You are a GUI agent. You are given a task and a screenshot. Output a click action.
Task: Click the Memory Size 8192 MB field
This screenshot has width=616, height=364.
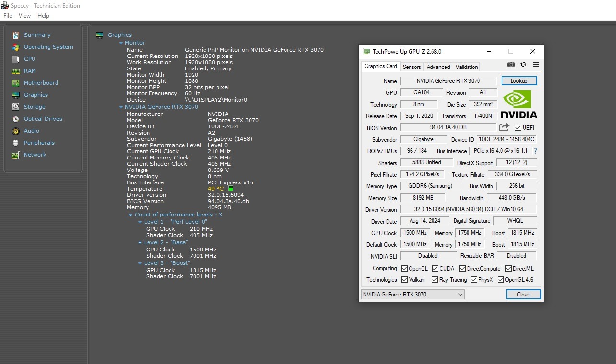pos(423,198)
